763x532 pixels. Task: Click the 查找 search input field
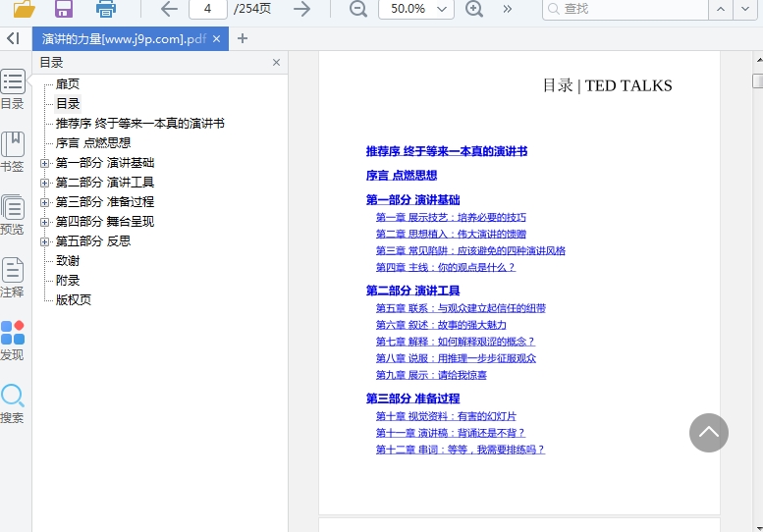coord(625,9)
